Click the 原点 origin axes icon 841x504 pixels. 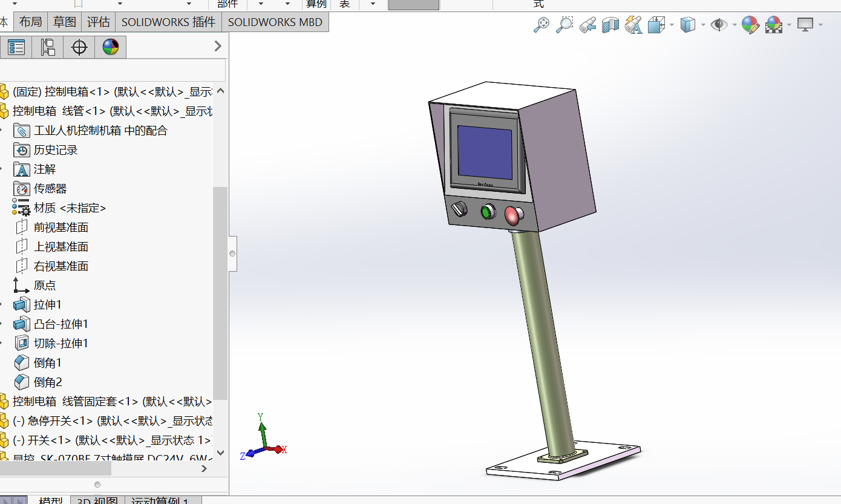21,286
